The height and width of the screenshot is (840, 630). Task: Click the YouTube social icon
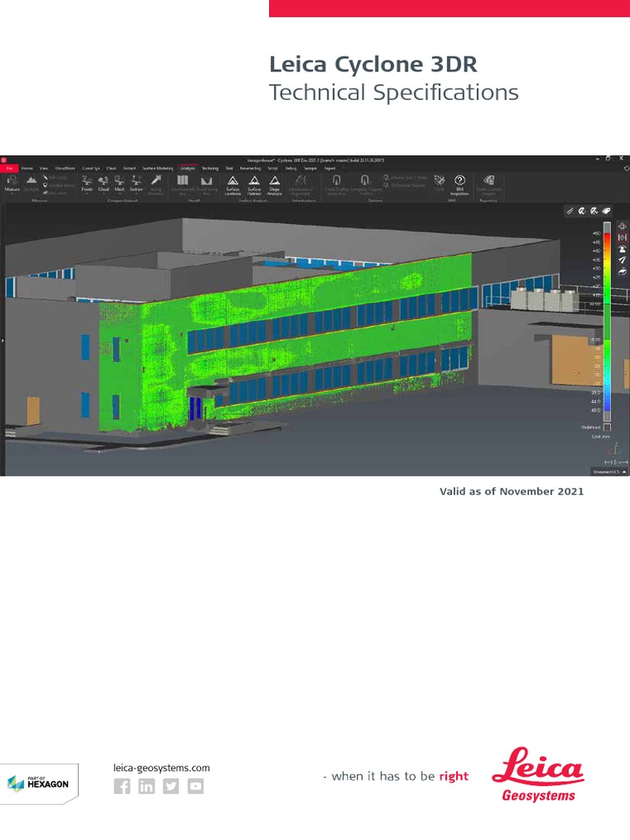(x=195, y=787)
